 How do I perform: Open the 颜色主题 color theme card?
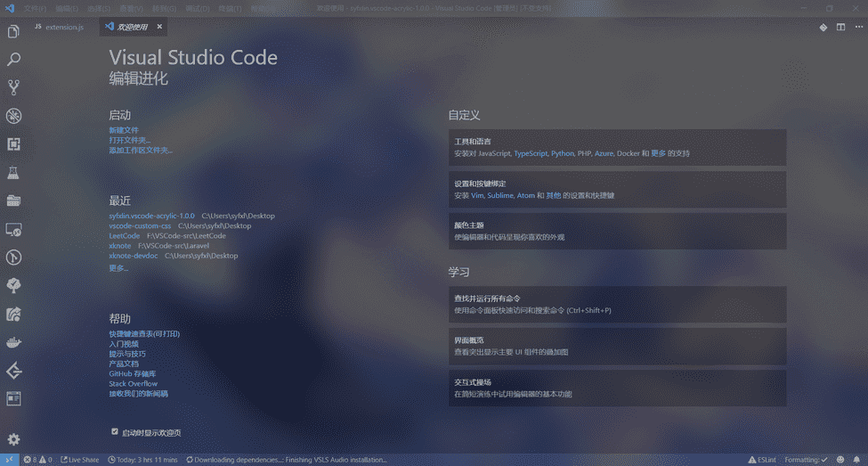click(617, 231)
